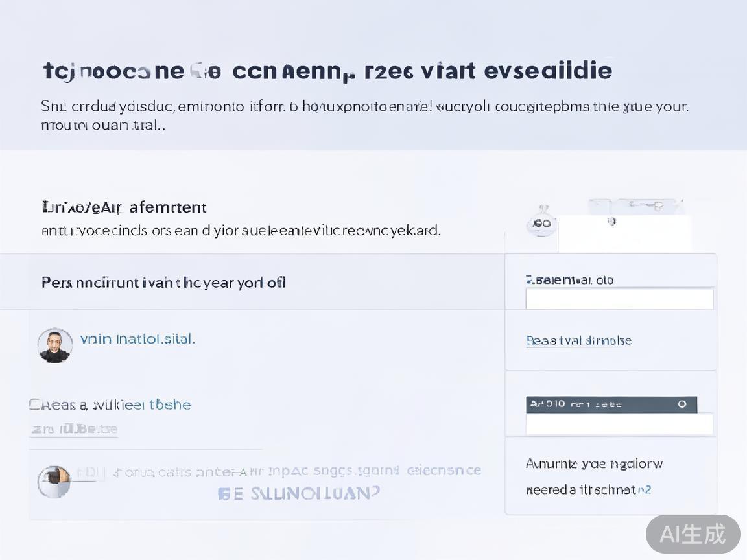Click the 'neered a itrschnet' sidebar link
This screenshot has height=560, width=747.
point(587,490)
